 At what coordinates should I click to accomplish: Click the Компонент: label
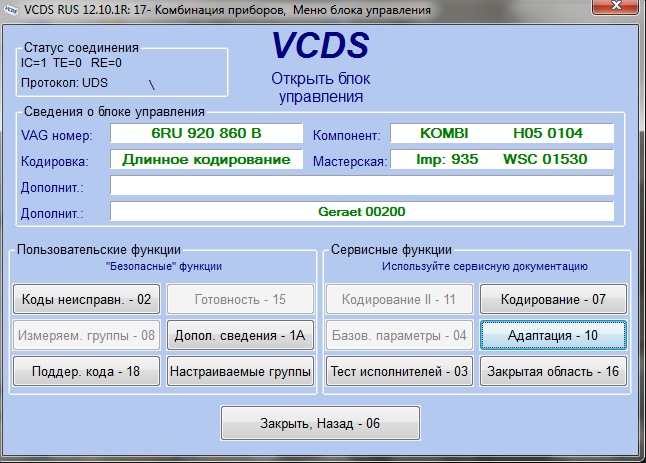(x=346, y=135)
